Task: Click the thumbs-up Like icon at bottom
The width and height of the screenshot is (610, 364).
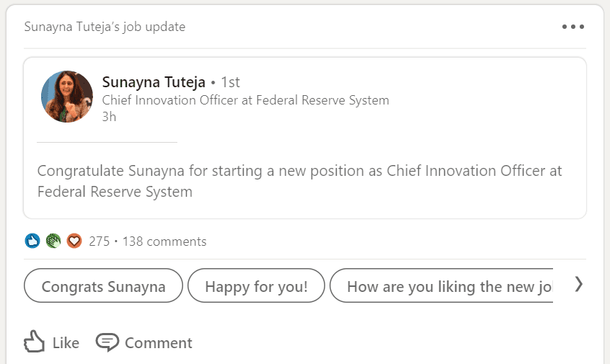Action: click(x=34, y=342)
